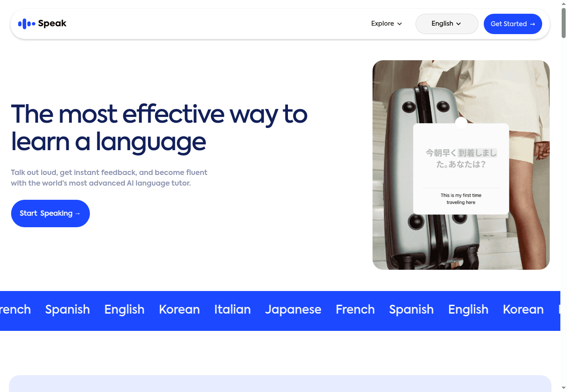The height and width of the screenshot is (392, 567).
Task: Click the Get Started button
Action: pos(513,24)
